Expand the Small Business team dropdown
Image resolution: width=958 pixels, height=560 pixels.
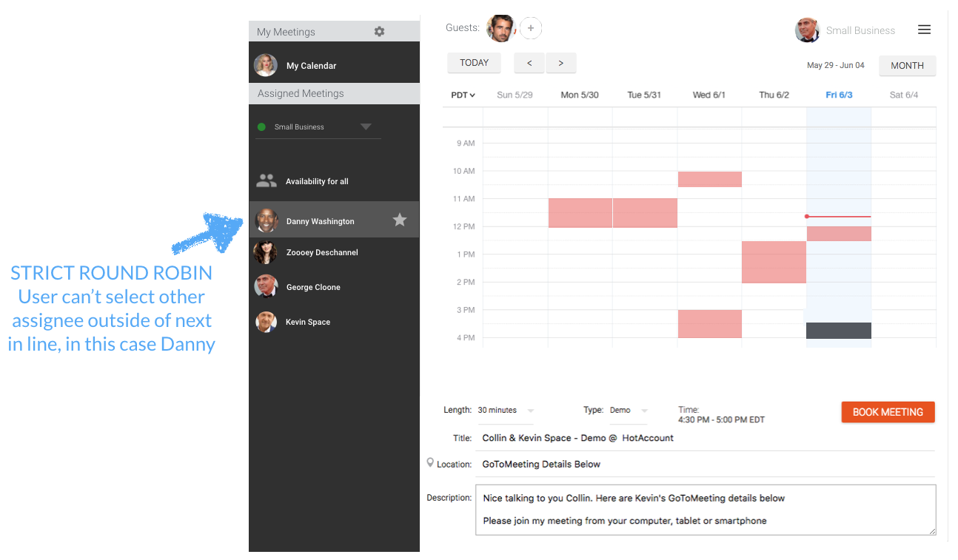coord(366,126)
